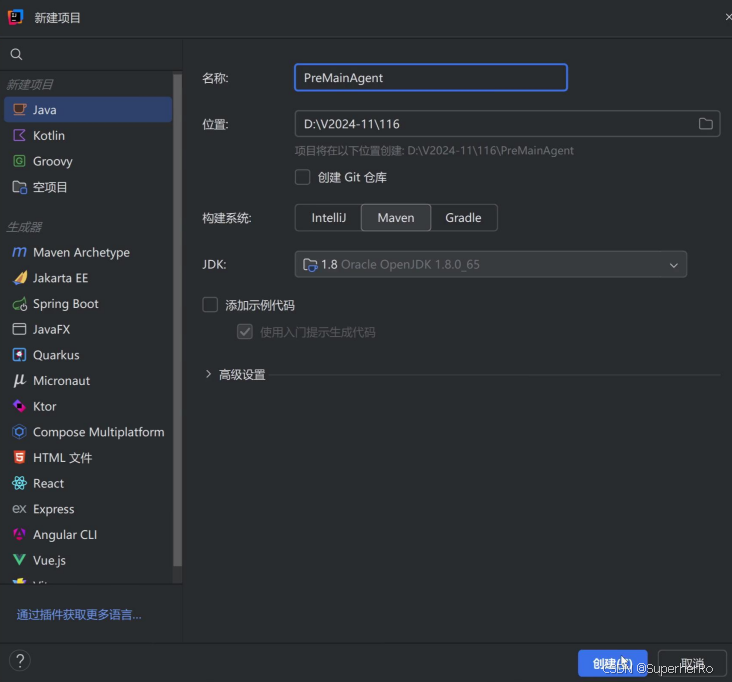Click the Express ex icon

click(x=19, y=509)
